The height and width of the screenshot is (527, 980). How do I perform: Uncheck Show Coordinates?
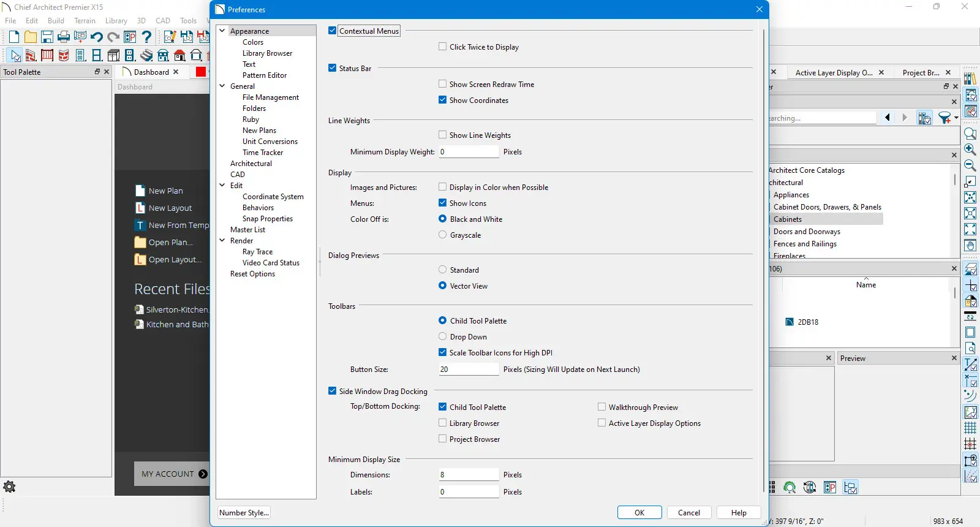(443, 100)
